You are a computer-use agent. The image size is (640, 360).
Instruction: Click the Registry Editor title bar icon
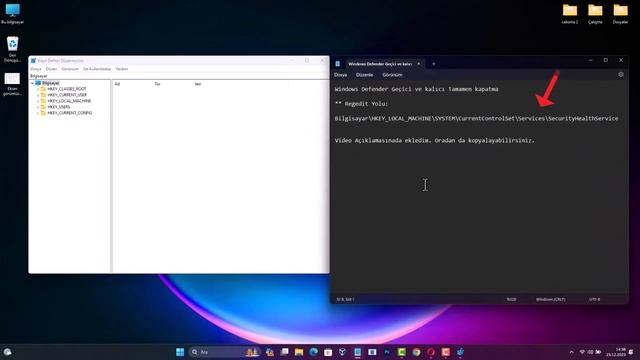click(x=33, y=60)
